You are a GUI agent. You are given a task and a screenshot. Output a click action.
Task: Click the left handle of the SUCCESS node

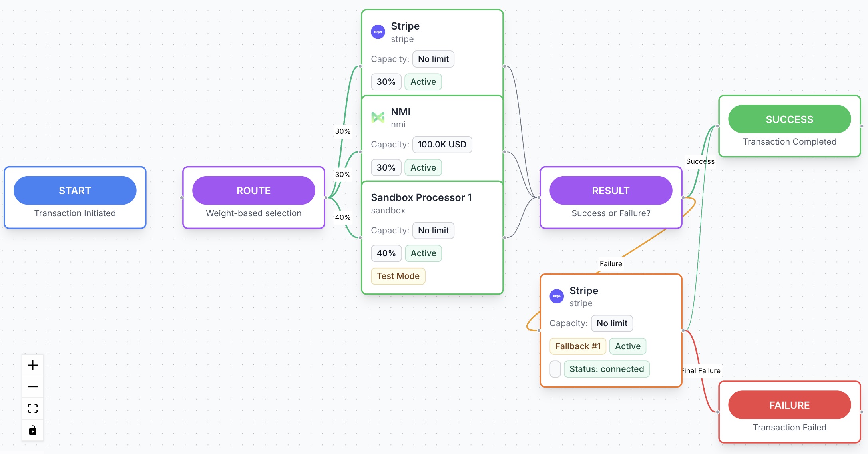(718, 126)
